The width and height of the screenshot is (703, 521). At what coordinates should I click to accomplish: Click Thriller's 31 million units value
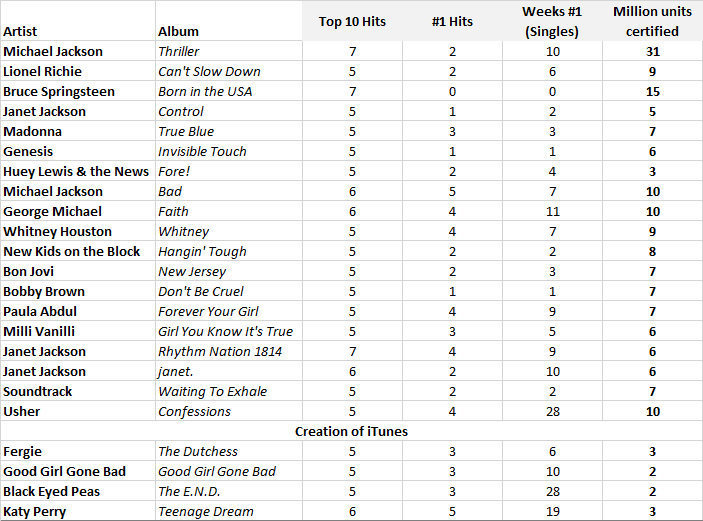[652, 51]
